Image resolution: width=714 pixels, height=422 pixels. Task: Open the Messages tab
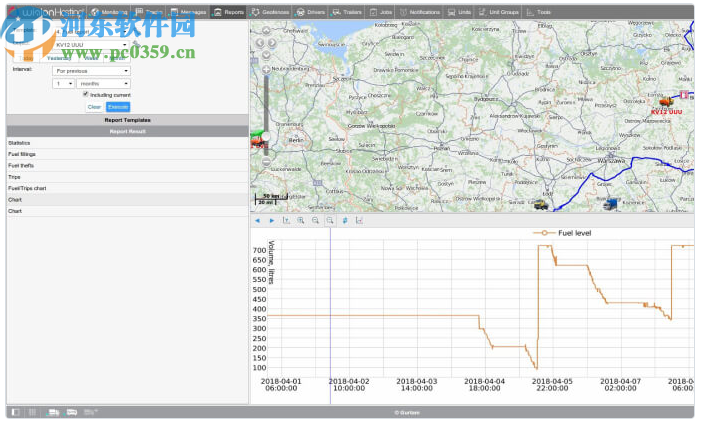(189, 12)
